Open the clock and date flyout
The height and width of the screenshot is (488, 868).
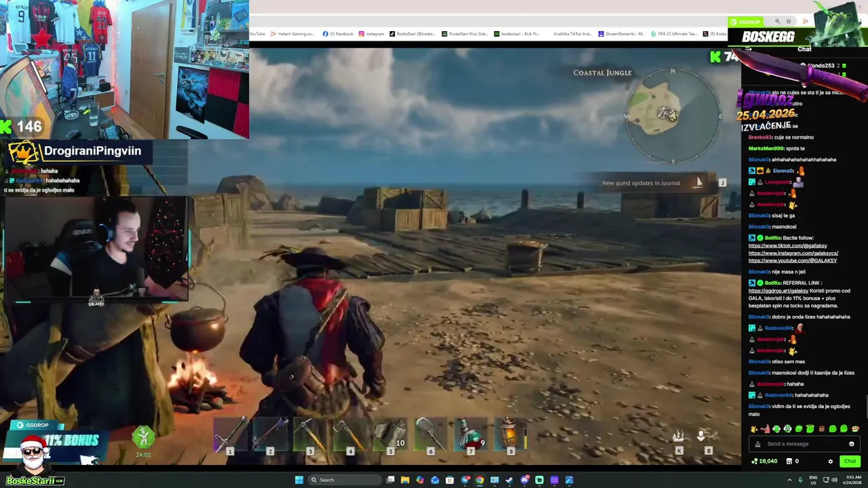(853, 480)
